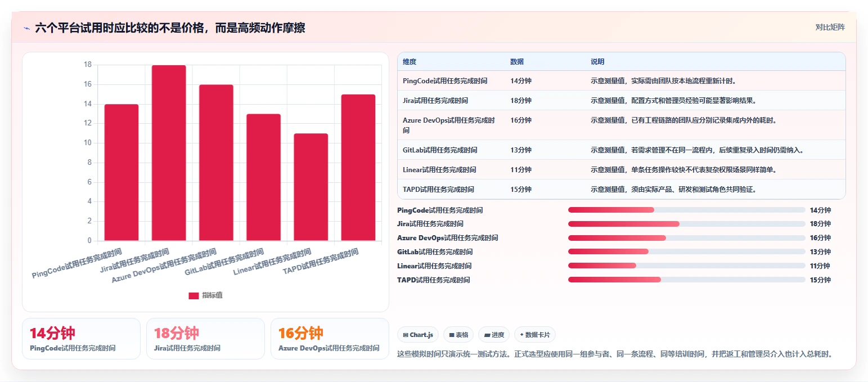The image size is (868, 382).
Task: Click the TAPD bar in the chart
Action: [358, 168]
